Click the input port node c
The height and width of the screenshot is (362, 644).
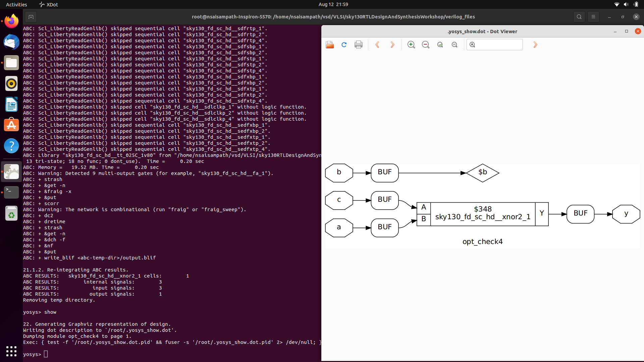[x=339, y=200]
